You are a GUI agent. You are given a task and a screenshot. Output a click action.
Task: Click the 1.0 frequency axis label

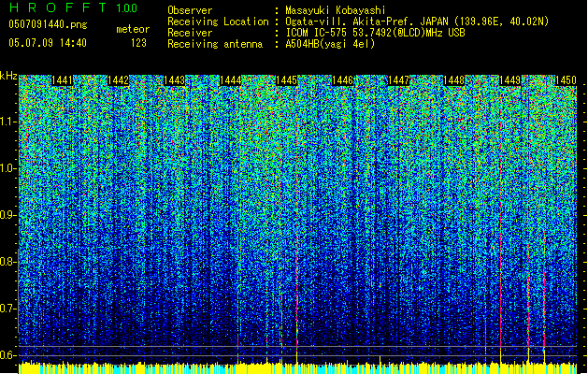tap(8, 168)
